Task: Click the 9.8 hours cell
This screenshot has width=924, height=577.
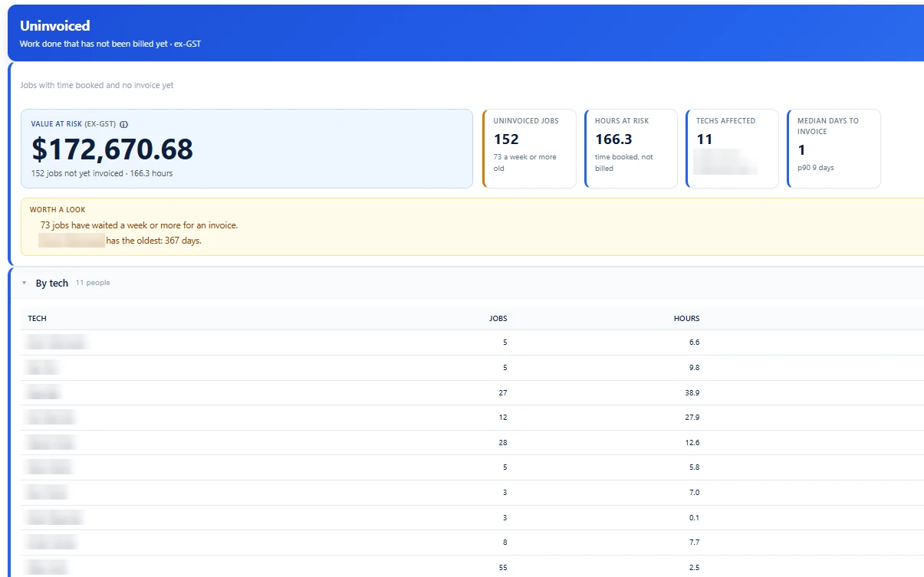Action: coord(694,368)
